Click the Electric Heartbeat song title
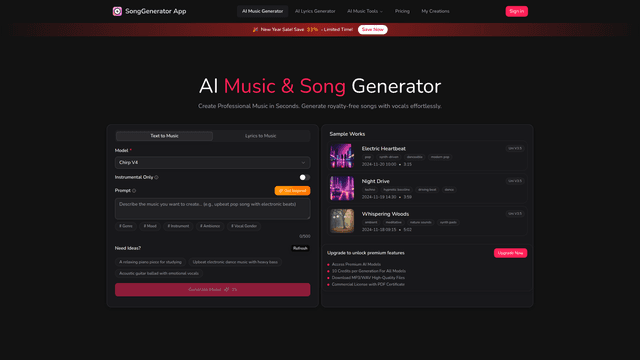The width and height of the screenshot is (640, 360). tap(383, 149)
